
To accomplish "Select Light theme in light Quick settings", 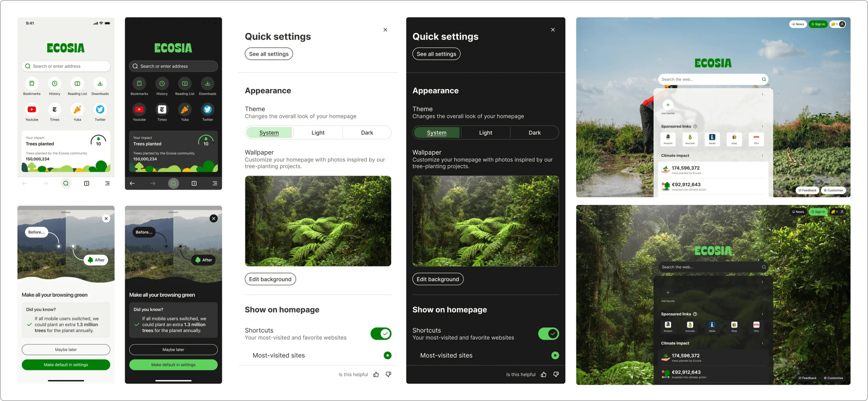I will pyautogui.click(x=318, y=132).
